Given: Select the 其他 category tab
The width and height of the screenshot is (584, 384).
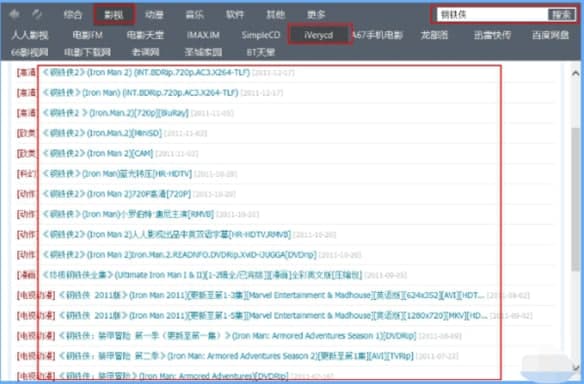Looking at the screenshot, I should click(x=276, y=15).
